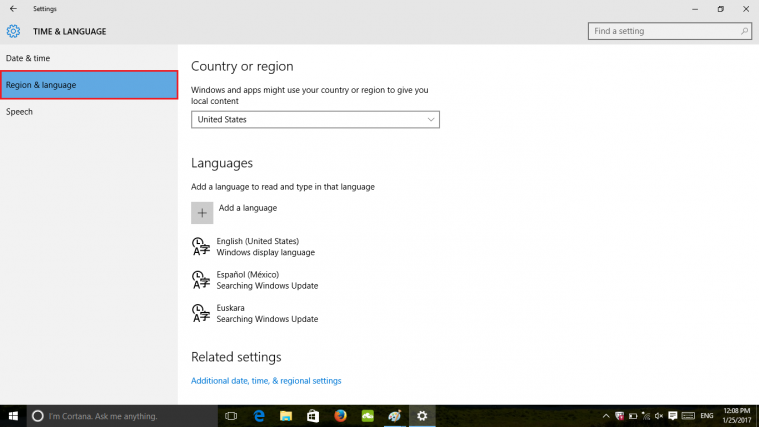Restore down the Settings window
Viewport: 759px width, 427px height.
point(720,9)
